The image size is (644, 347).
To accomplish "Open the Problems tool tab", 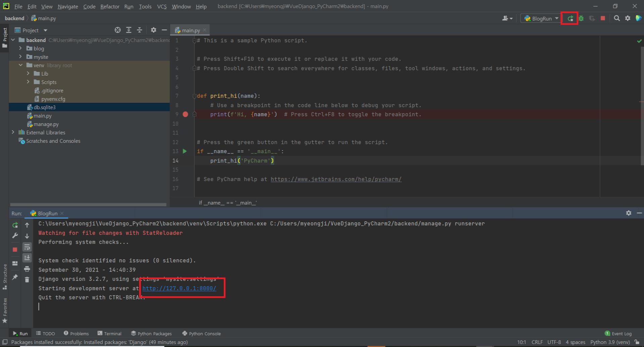I will (x=76, y=334).
